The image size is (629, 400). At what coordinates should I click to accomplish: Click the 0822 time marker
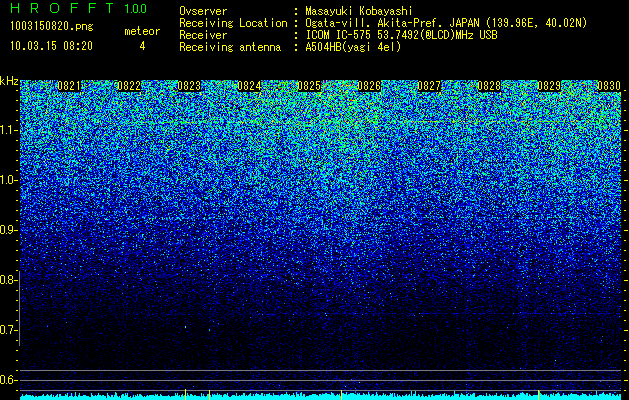tap(129, 86)
